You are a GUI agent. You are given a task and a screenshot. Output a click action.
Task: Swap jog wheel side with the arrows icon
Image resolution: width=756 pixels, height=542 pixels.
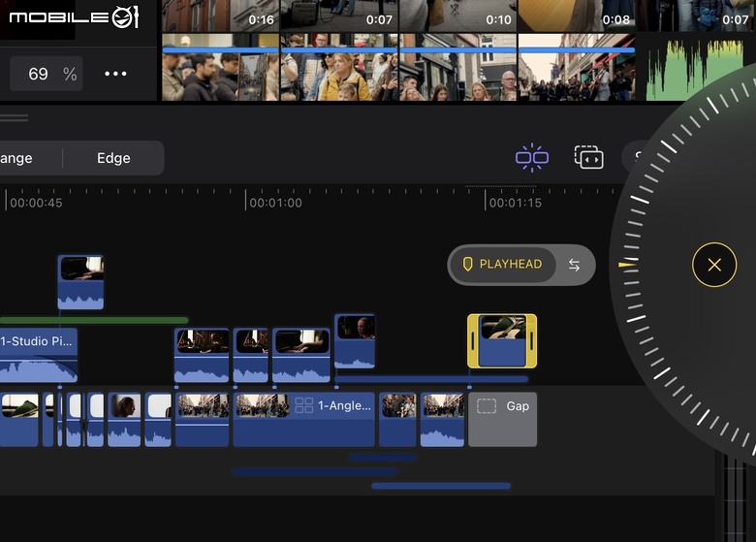tap(574, 265)
